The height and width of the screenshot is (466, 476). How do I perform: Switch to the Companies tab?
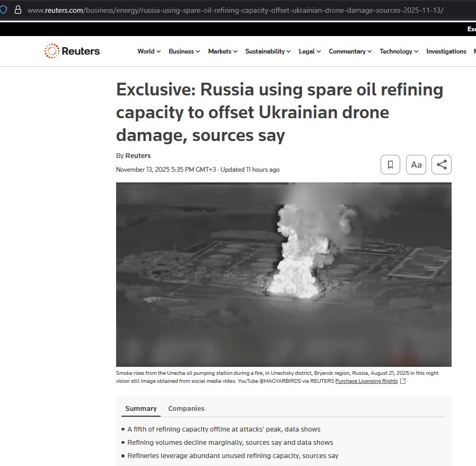pyautogui.click(x=186, y=408)
